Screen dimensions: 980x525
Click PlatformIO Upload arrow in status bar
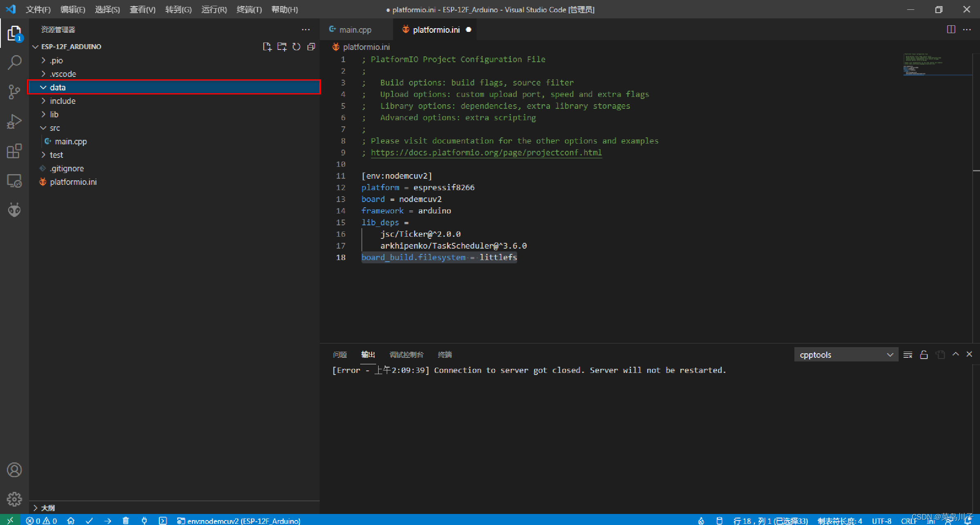[108, 521]
